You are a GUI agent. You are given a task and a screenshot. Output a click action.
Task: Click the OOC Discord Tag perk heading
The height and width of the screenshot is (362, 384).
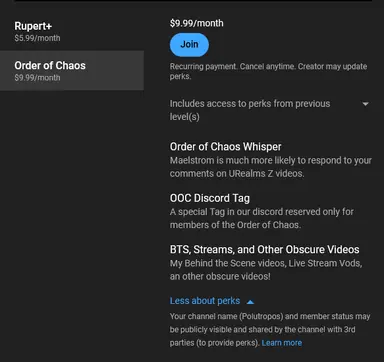tap(210, 198)
